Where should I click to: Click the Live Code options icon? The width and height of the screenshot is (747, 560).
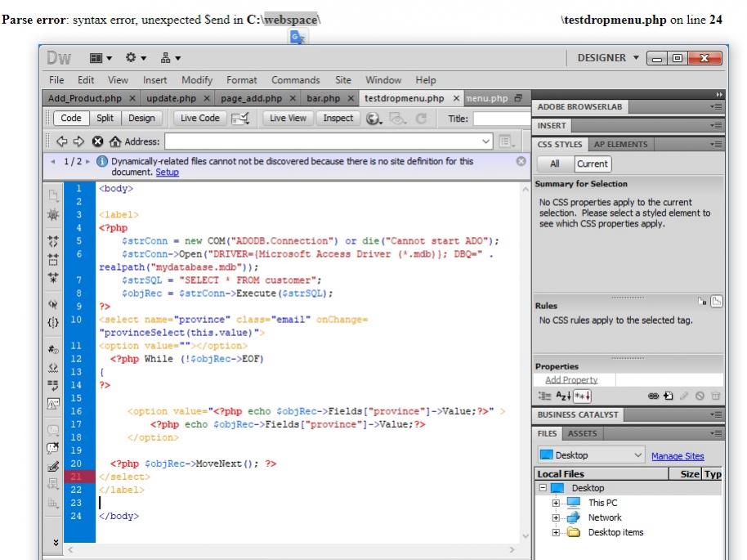point(240,119)
